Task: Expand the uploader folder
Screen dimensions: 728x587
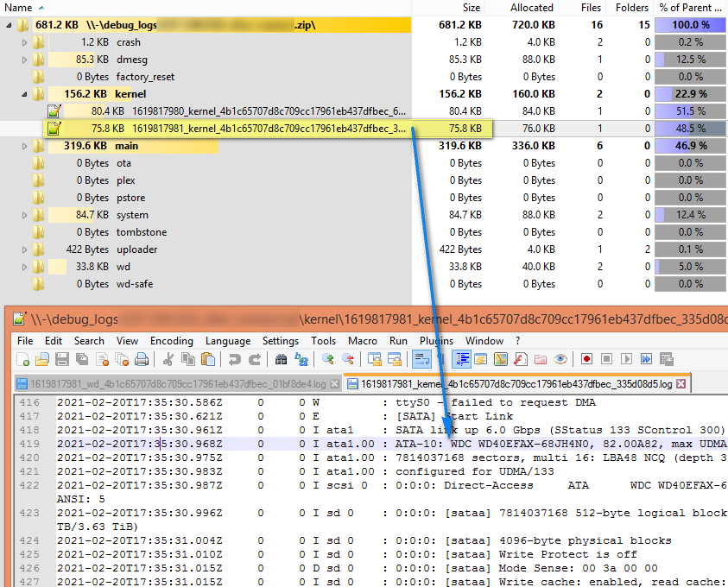Action: (24, 249)
